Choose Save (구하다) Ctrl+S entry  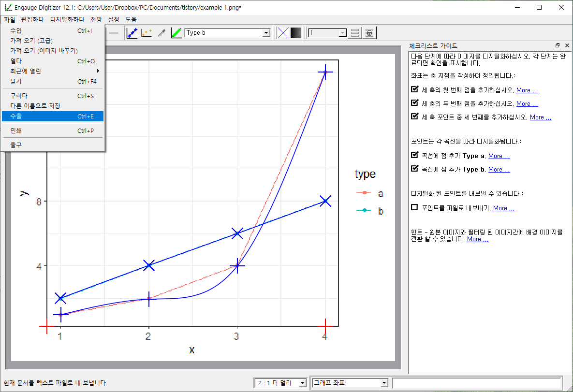point(53,96)
